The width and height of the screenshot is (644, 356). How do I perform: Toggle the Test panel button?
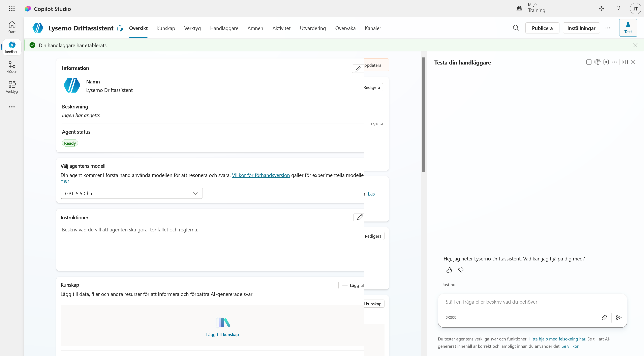pyautogui.click(x=628, y=28)
